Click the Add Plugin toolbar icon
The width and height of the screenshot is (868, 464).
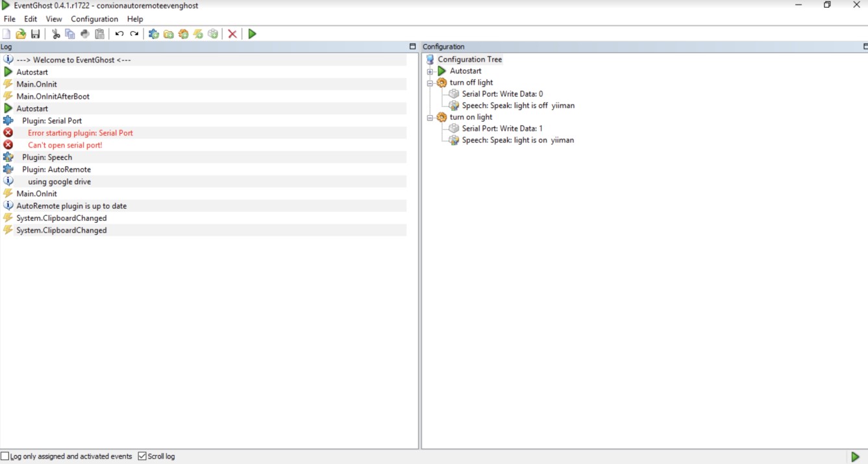154,34
